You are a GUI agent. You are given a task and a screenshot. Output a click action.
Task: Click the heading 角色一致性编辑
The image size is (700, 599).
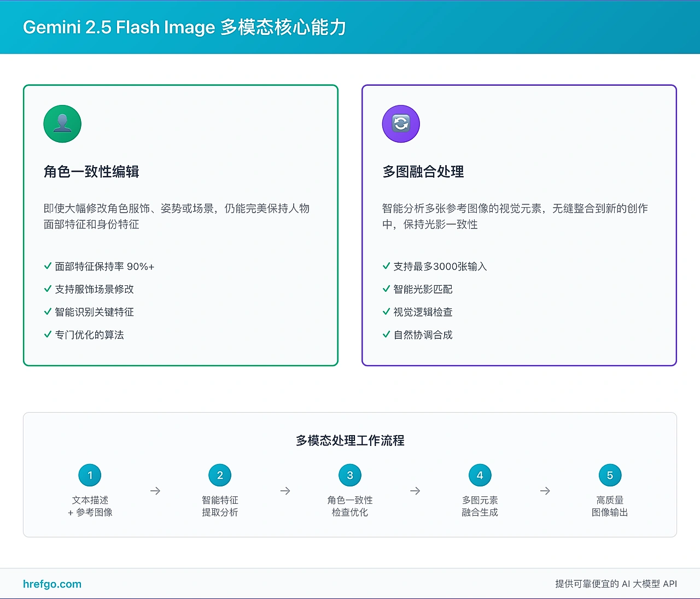[x=91, y=172]
